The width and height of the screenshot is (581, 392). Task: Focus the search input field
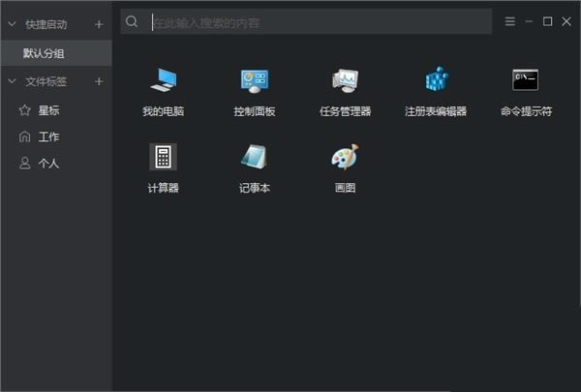click(306, 22)
